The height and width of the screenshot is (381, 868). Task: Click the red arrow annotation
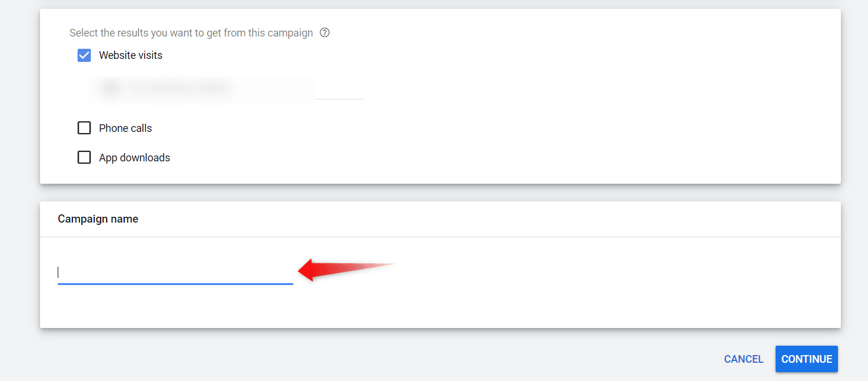click(347, 270)
